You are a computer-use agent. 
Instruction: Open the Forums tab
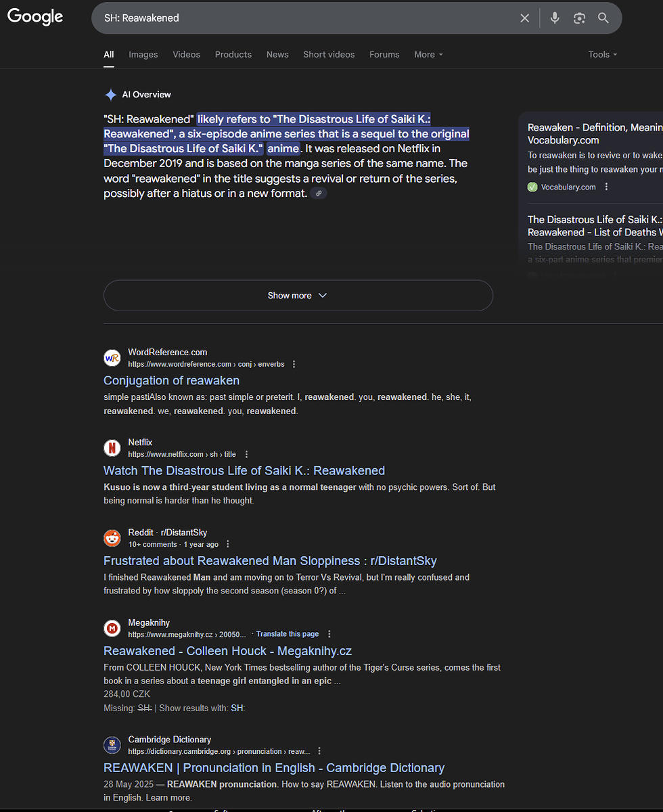pos(384,55)
